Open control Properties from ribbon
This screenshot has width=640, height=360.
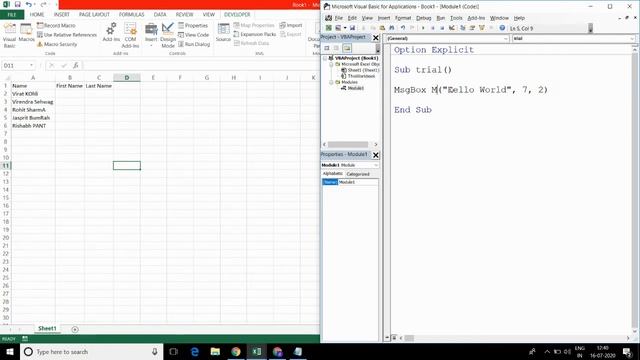pos(193,25)
